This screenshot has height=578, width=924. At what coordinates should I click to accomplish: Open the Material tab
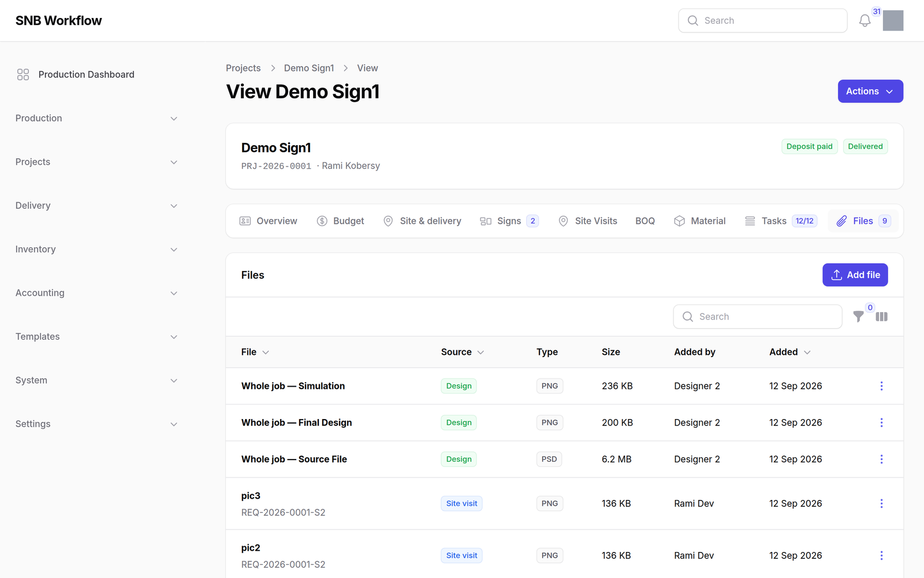(x=699, y=221)
